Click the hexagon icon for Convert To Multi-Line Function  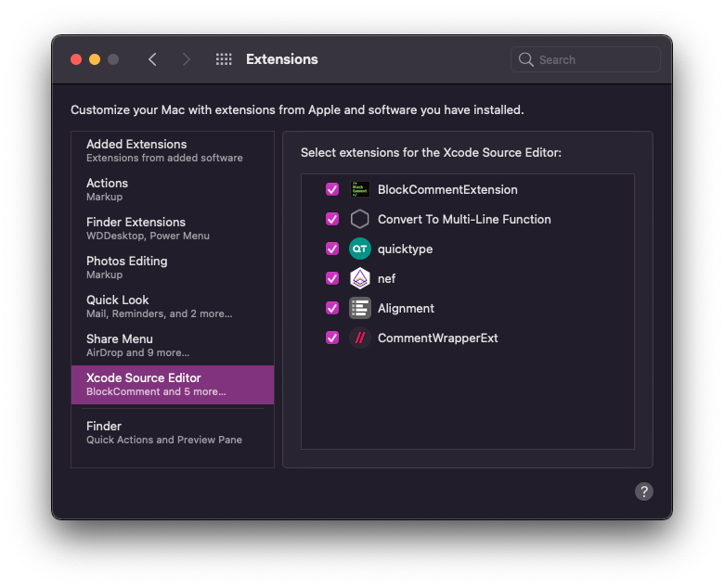360,219
